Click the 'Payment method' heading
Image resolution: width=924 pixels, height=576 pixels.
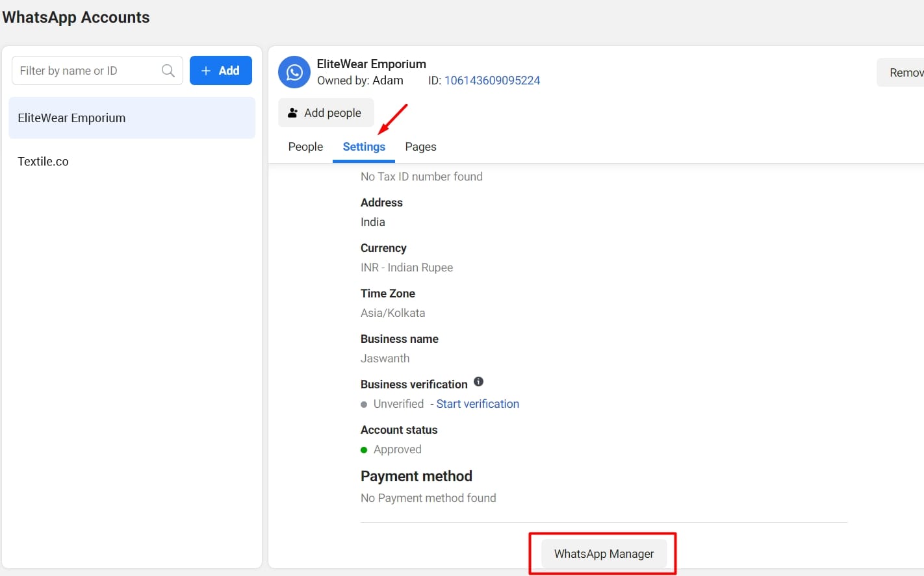417,476
